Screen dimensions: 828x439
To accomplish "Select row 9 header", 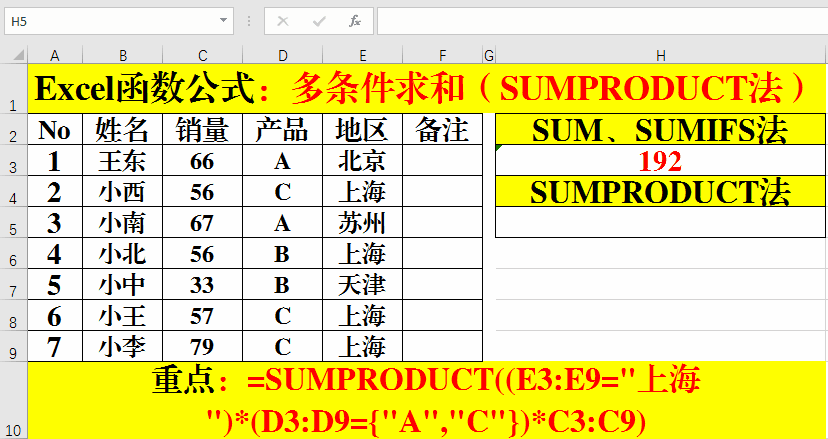I will coord(14,347).
